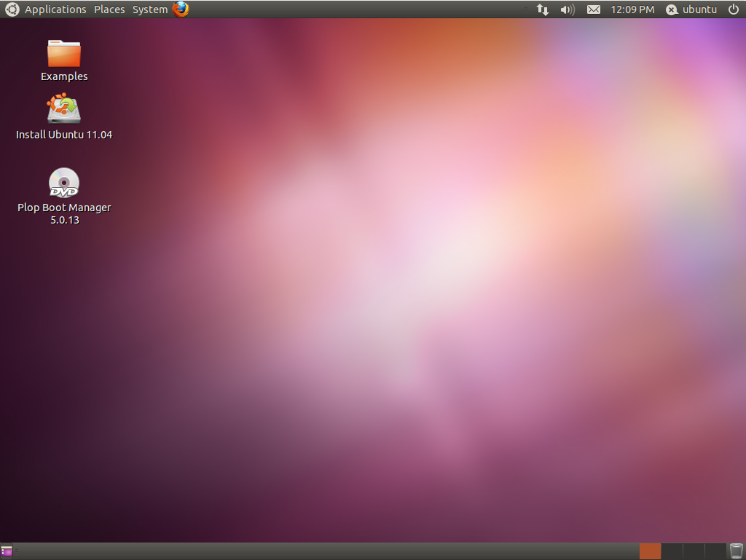Open the network connections indicator

542,9
